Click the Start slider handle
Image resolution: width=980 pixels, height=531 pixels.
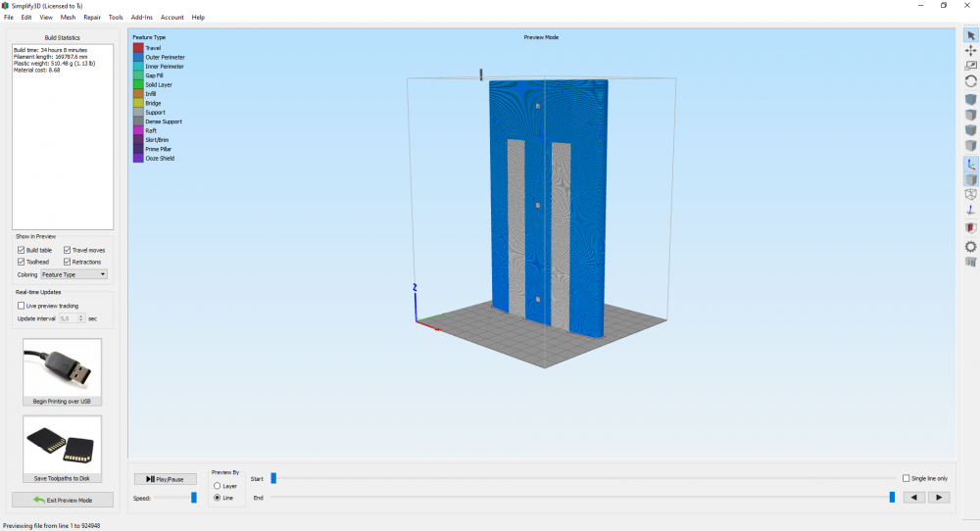pyautogui.click(x=273, y=478)
